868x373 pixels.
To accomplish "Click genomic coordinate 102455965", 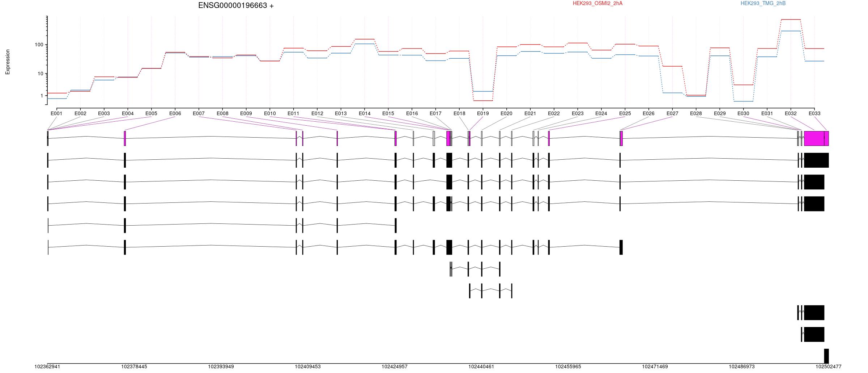I will 568,367.
